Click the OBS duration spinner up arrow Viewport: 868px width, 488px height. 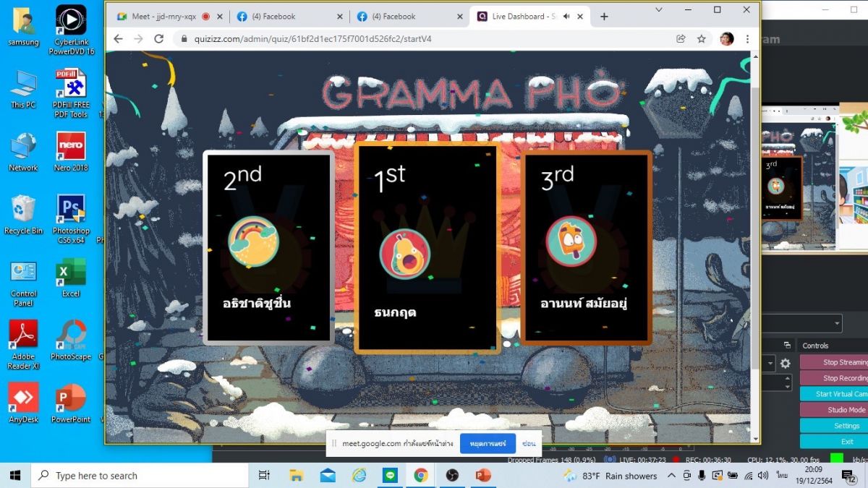tap(789, 380)
